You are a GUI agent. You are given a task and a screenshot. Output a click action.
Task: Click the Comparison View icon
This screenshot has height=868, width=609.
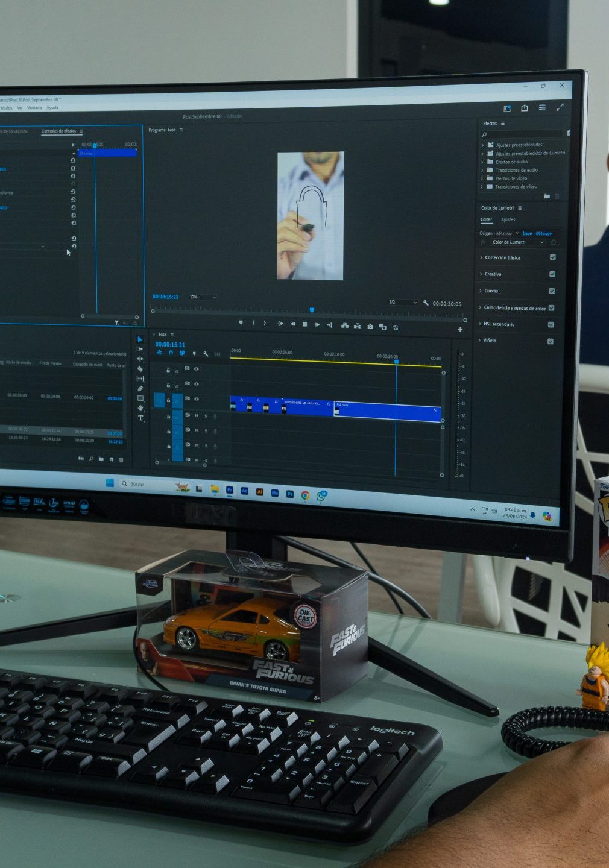(x=382, y=327)
